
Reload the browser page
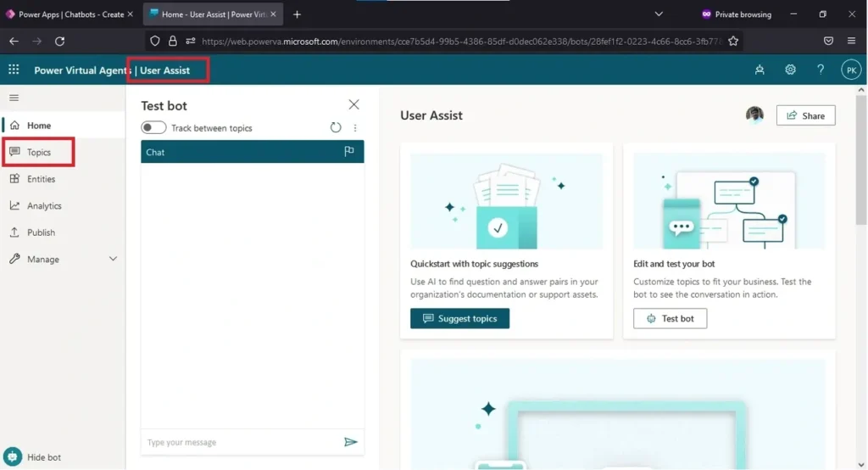click(60, 41)
